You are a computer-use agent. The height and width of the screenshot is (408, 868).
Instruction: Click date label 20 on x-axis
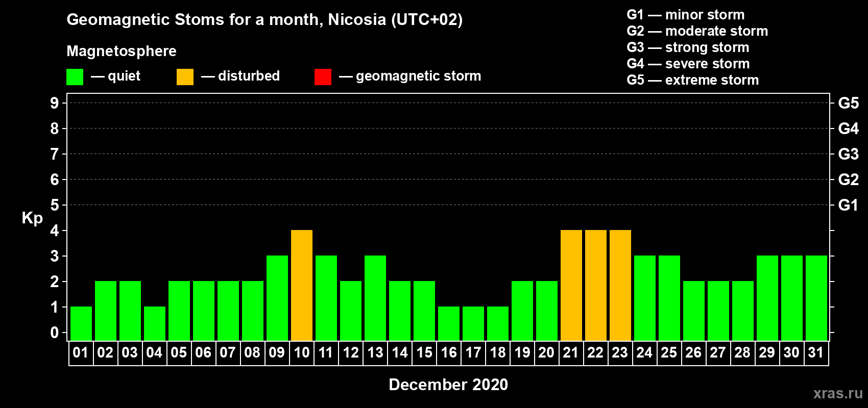(x=546, y=352)
